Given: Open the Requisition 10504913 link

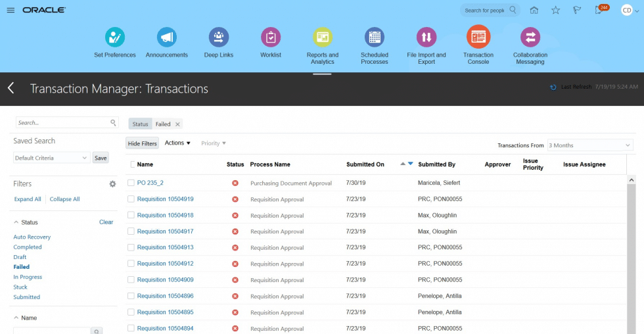Looking at the screenshot, I should pos(165,248).
